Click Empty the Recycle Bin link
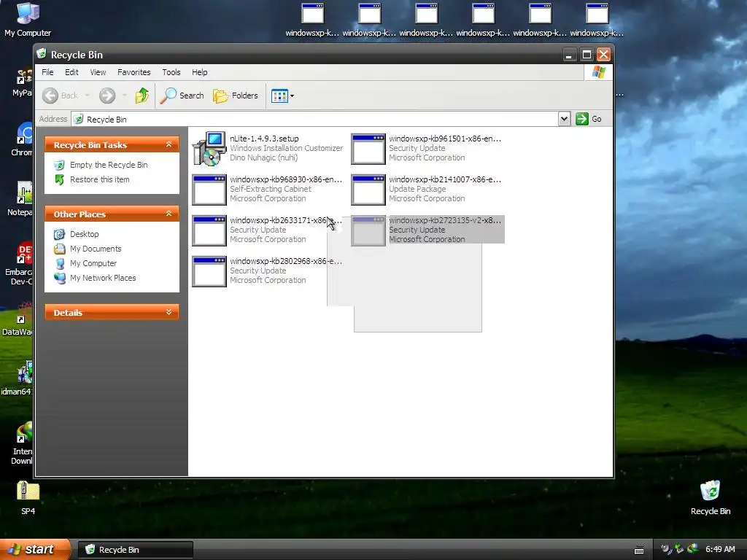 [109, 165]
